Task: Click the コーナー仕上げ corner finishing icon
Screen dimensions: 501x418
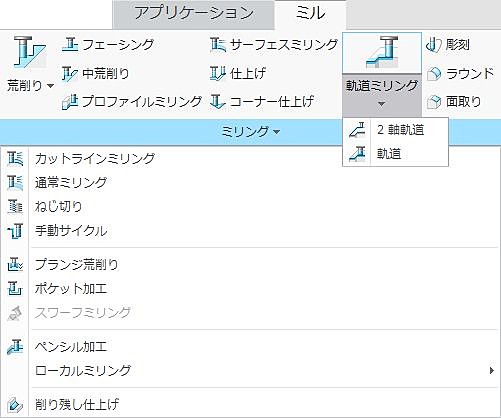Action: [218, 102]
